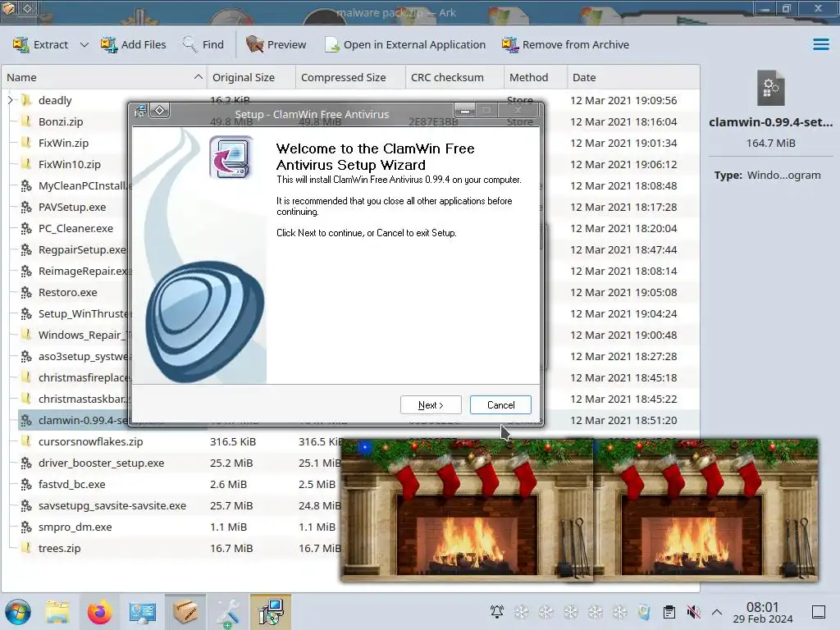
Task: Expand the deadly folder tree node
Action: (x=10, y=100)
